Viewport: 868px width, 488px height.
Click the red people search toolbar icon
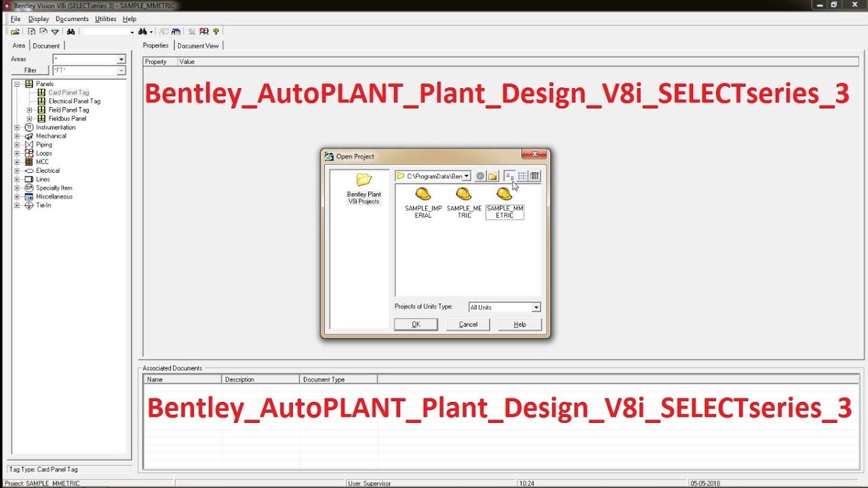point(203,32)
